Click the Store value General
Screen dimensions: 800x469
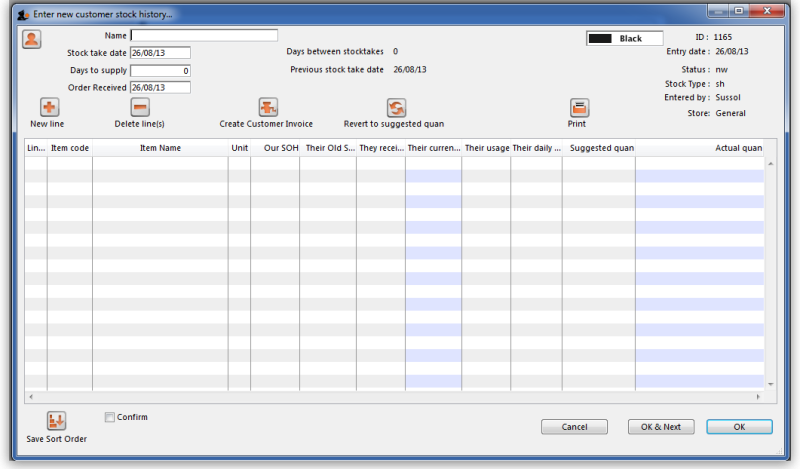tap(730, 113)
